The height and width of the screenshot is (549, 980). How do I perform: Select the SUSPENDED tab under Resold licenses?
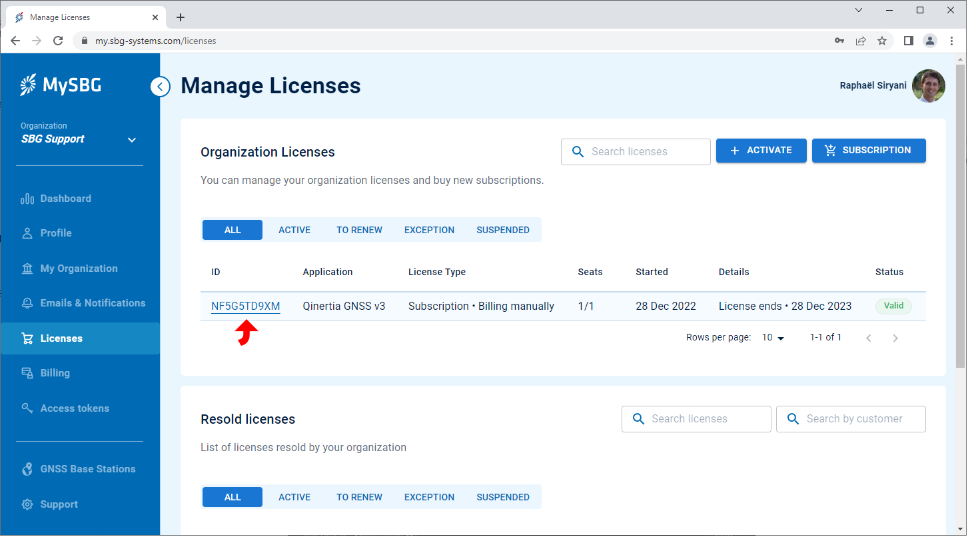pos(503,496)
